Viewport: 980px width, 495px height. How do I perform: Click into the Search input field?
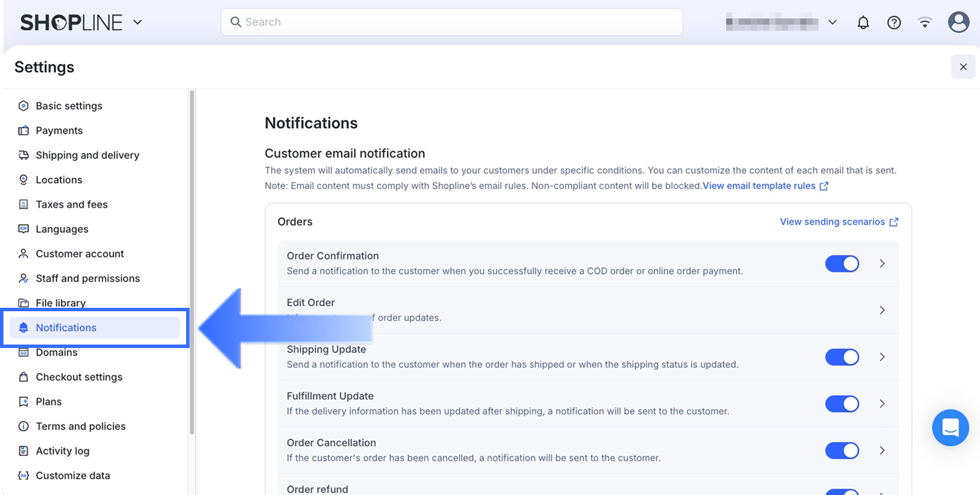(x=452, y=22)
